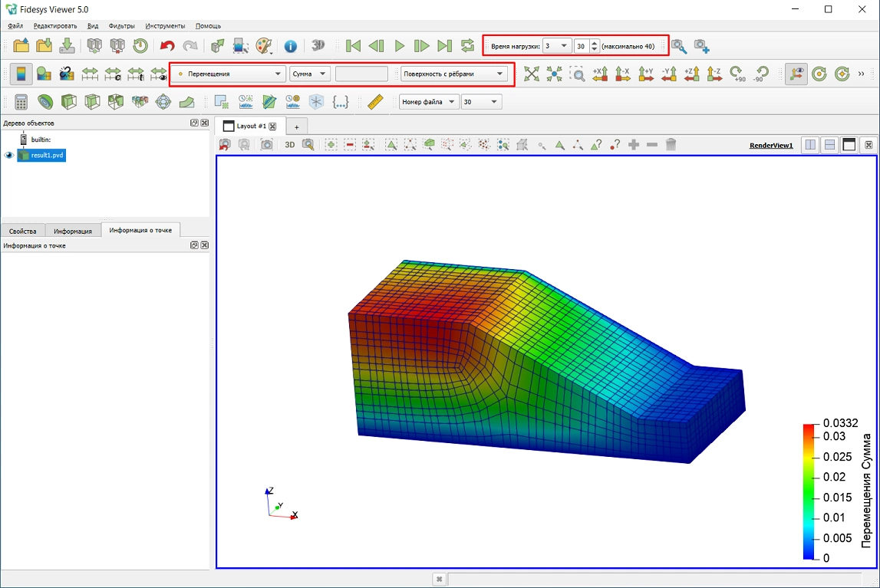Click the empty field next to Сумма
Image resolution: width=880 pixels, height=588 pixels.
point(361,74)
